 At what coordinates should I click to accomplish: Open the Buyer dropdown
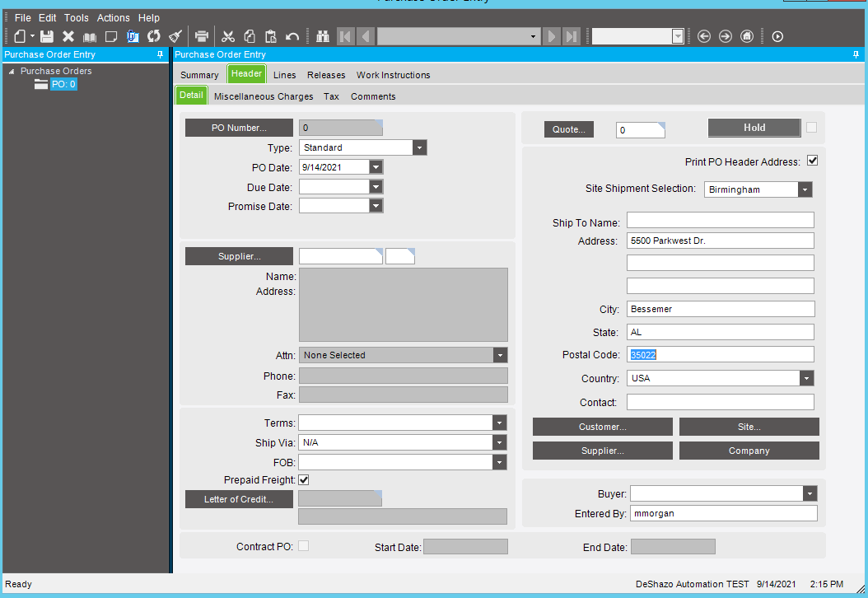click(810, 493)
